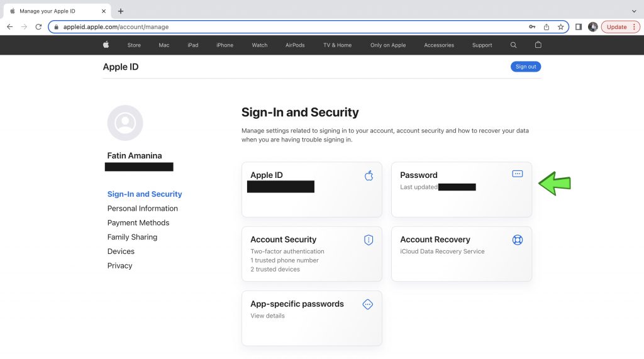The image size is (644, 359).
Task: Click the browser forward arrow
Action: tap(25, 26)
